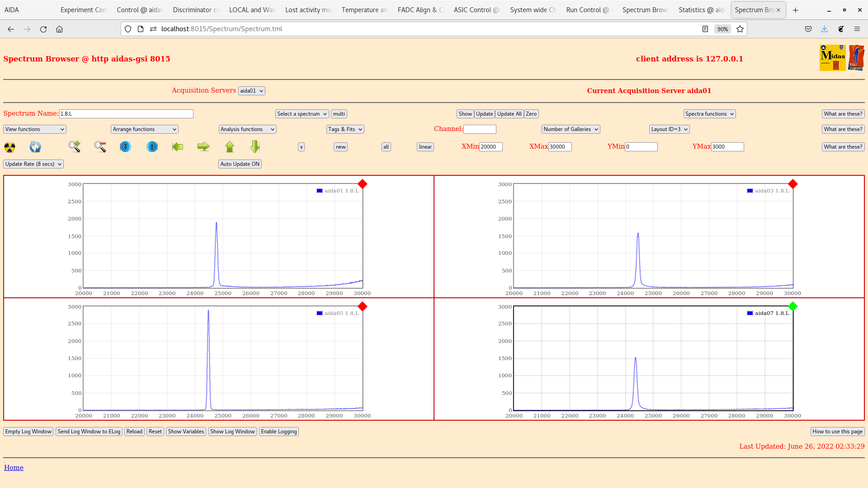Viewport: 868px width, 488px height.
Task: Expand the View functions dropdown
Action: click(35, 129)
